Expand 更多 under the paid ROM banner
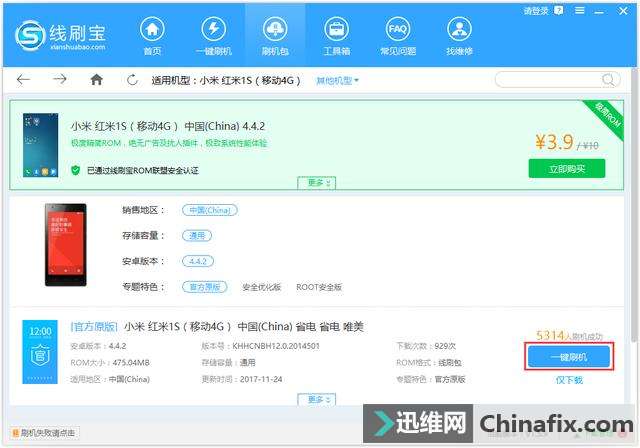The height and width of the screenshot is (448, 640). pyautogui.click(x=316, y=183)
